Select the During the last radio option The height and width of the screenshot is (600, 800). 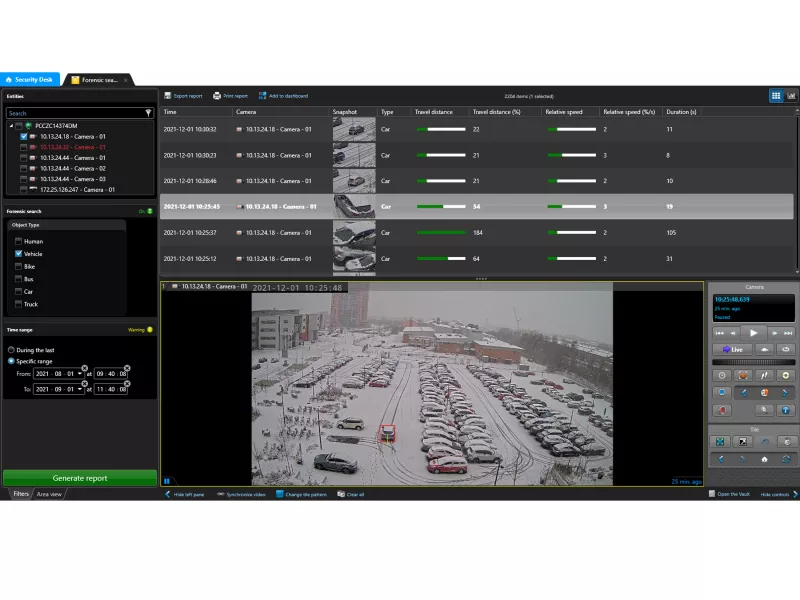click(12, 349)
